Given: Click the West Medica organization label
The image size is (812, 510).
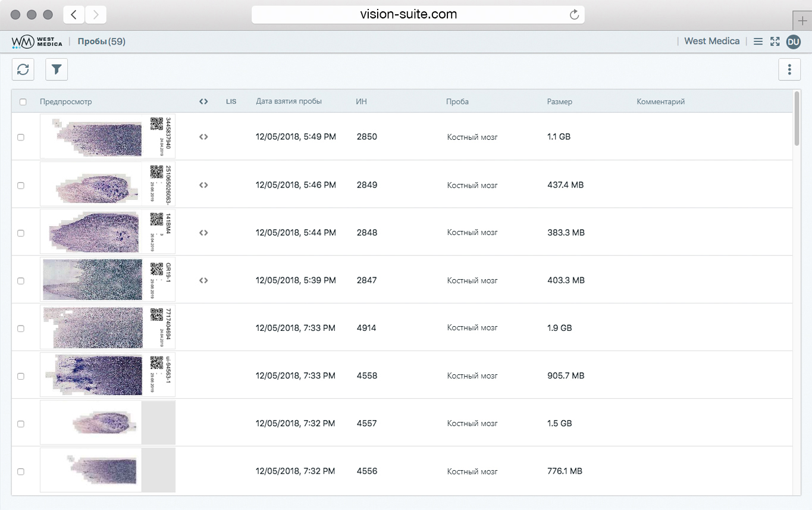Looking at the screenshot, I should [711, 42].
